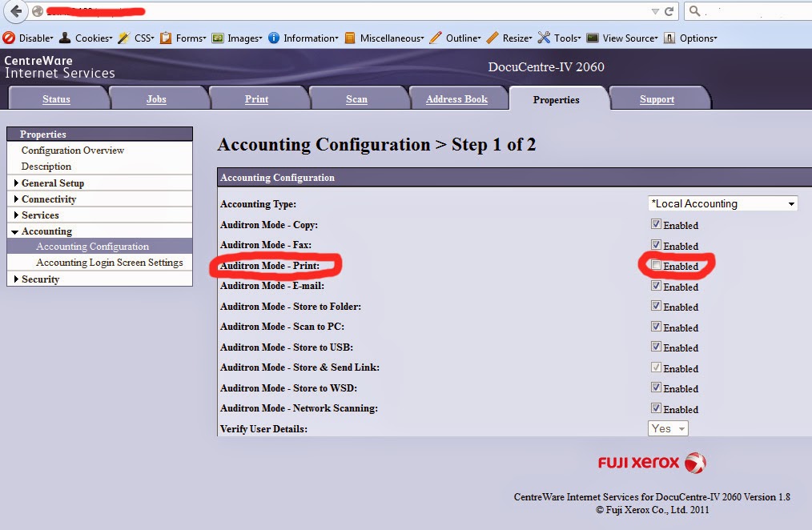Switch to the Print tab
The image size is (812, 530).
coord(256,98)
